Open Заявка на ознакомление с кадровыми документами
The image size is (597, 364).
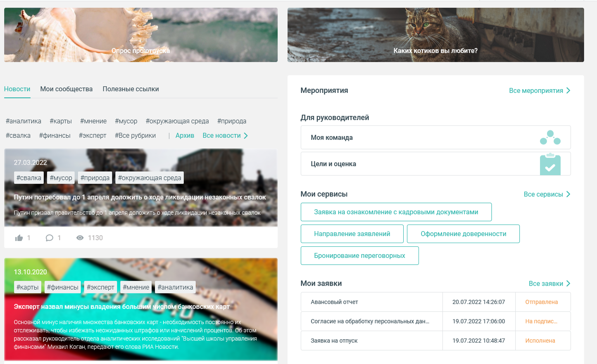(x=396, y=212)
